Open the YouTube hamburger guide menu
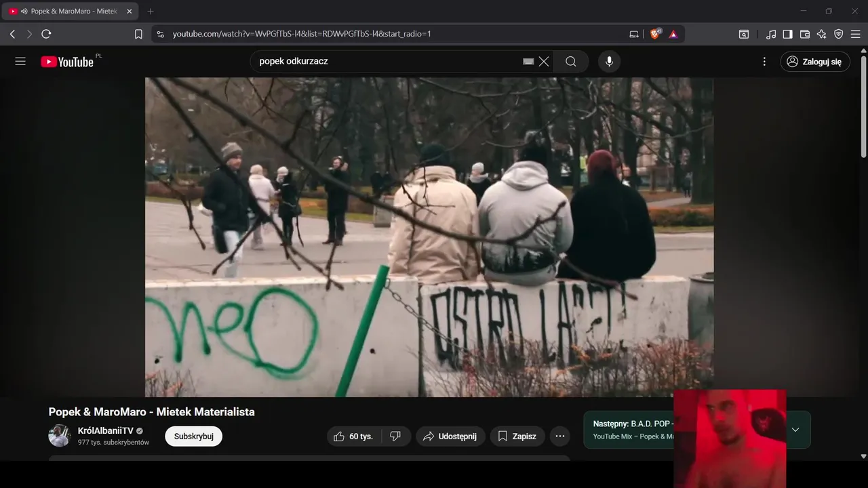This screenshot has height=488, width=868. point(20,61)
